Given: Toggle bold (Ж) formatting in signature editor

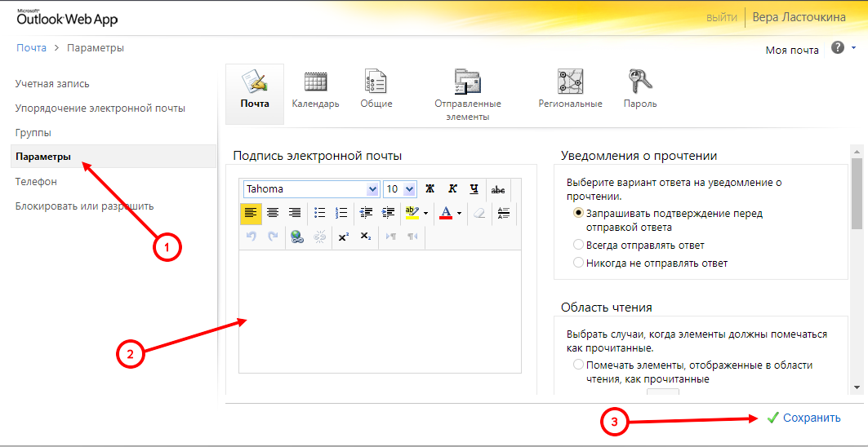Looking at the screenshot, I should [430, 189].
